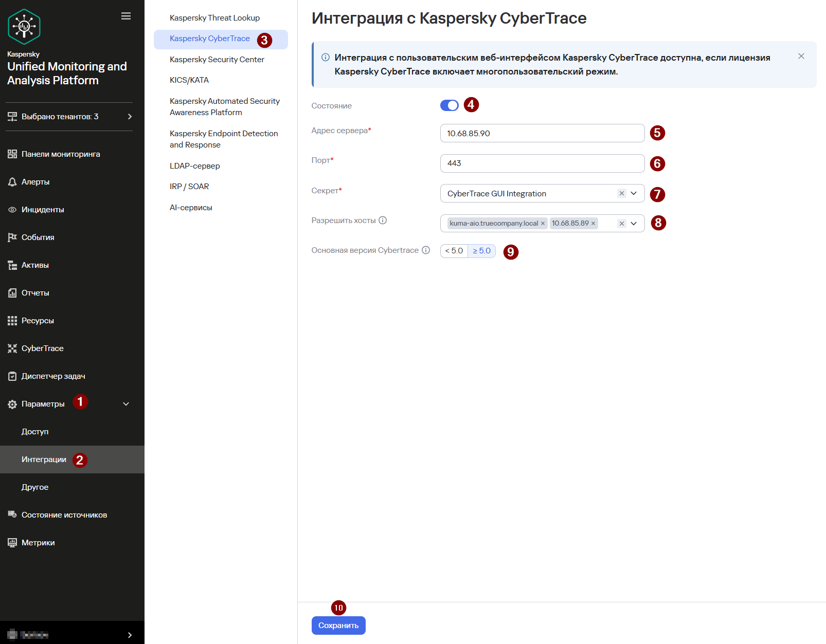Click the Ресурсы grid icon
This screenshot has height=644, width=826.
[x=12, y=321]
